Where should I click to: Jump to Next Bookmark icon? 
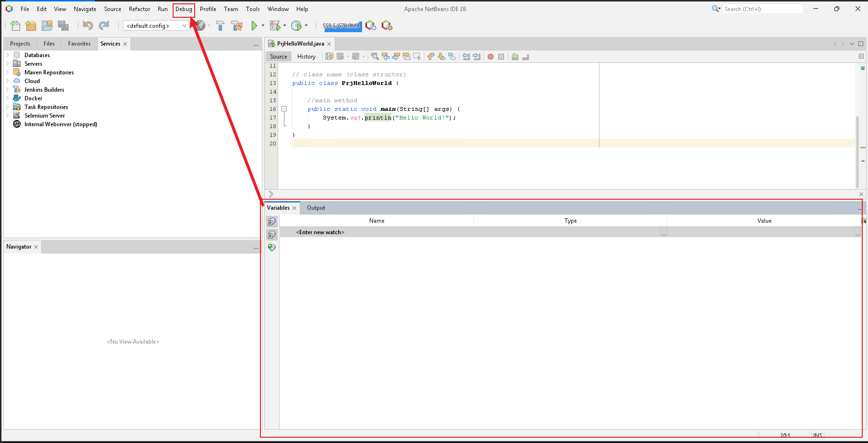tap(441, 57)
